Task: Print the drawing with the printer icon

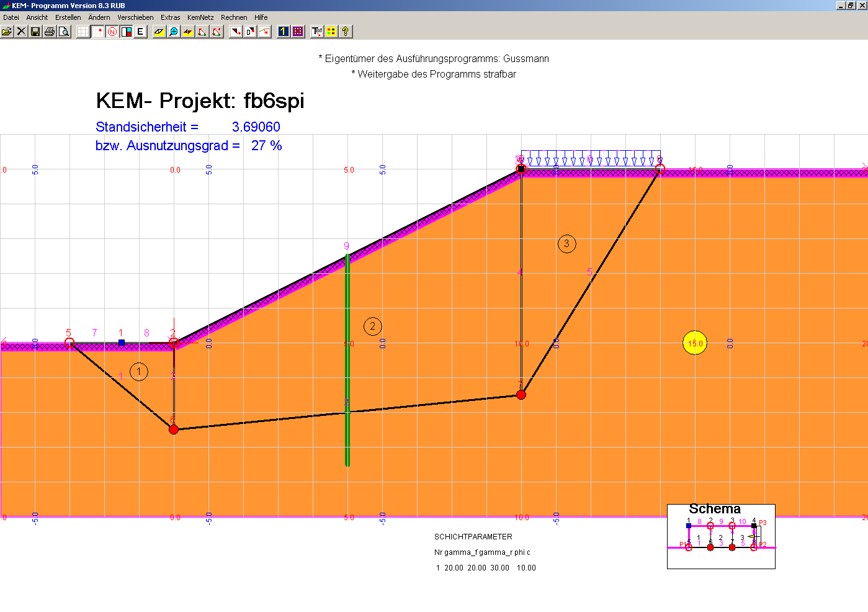Action: tap(50, 31)
